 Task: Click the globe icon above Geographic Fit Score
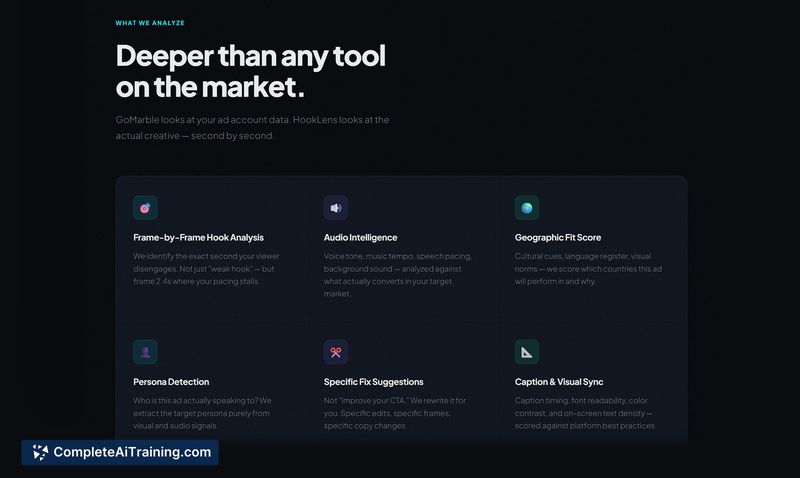point(527,208)
